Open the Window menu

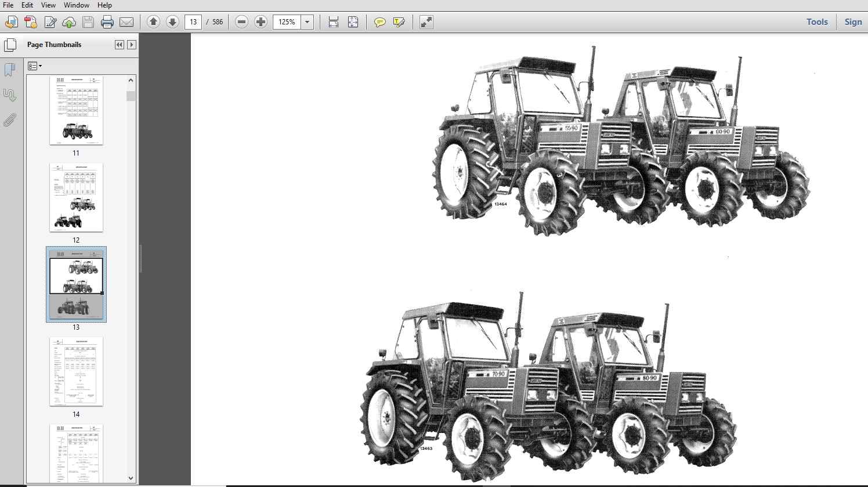tap(77, 5)
